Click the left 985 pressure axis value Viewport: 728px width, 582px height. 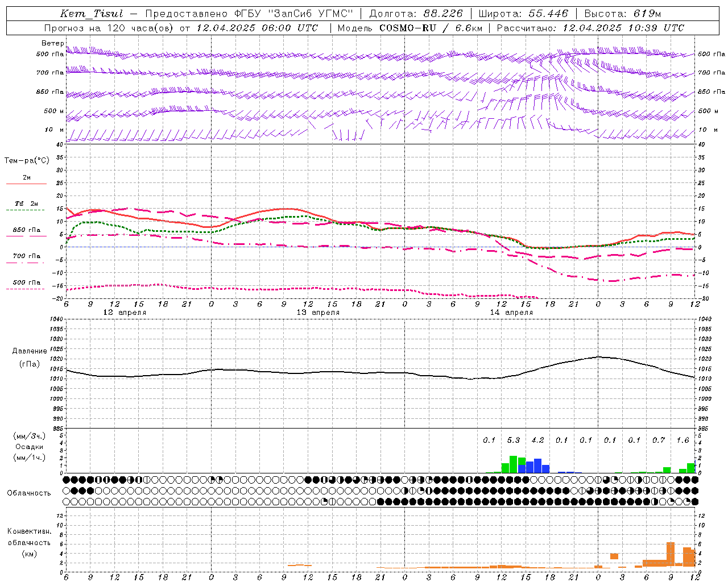pyautogui.click(x=57, y=429)
